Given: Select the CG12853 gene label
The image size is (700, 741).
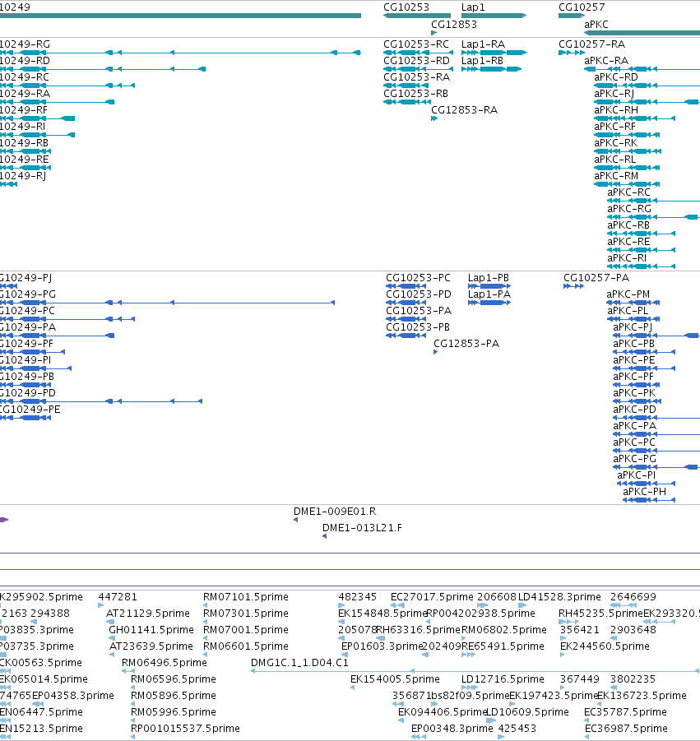Looking at the screenshot, I should [x=454, y=24].
